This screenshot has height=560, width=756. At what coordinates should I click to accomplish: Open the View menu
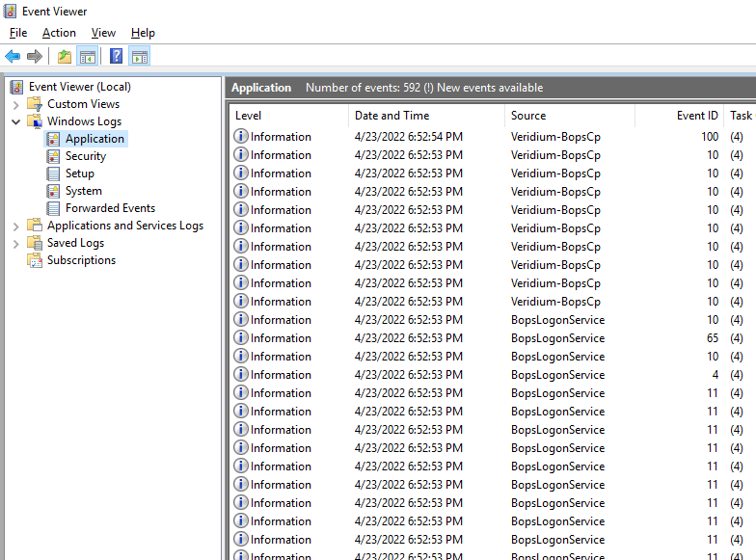103,33
